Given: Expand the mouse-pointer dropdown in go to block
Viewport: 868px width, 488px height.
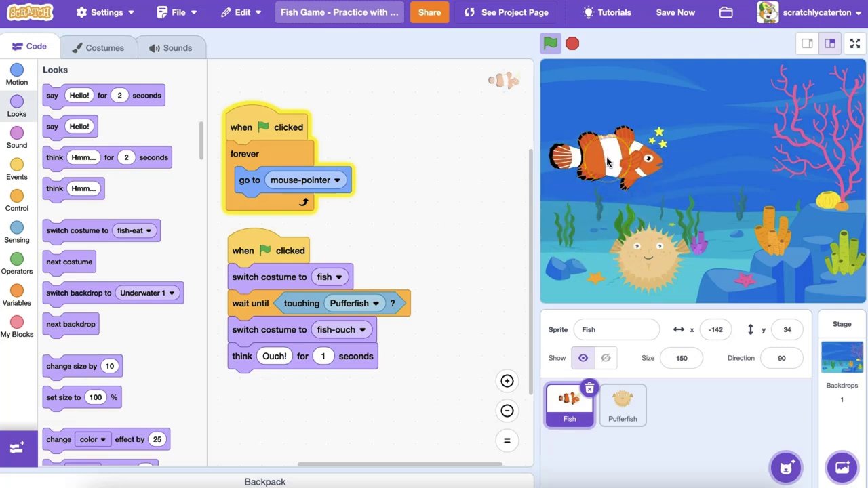Looking at the screenshot, I should point(337,180).
